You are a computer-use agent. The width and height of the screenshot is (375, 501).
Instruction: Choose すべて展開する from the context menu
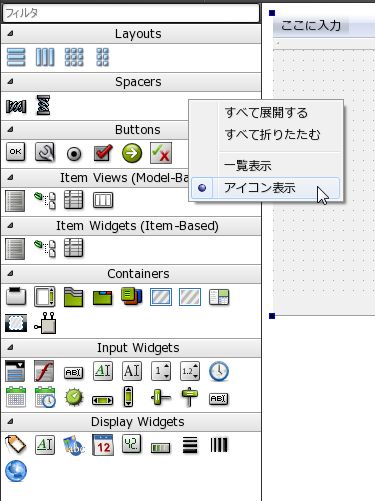click(266, 113)
